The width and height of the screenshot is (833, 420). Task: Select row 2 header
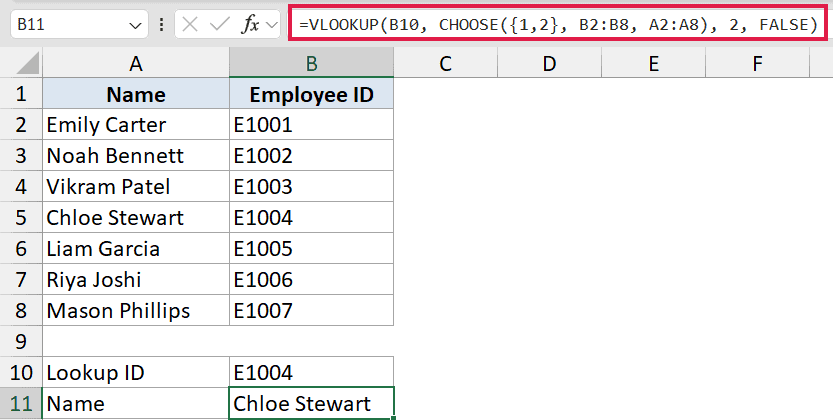click(21, 125)
